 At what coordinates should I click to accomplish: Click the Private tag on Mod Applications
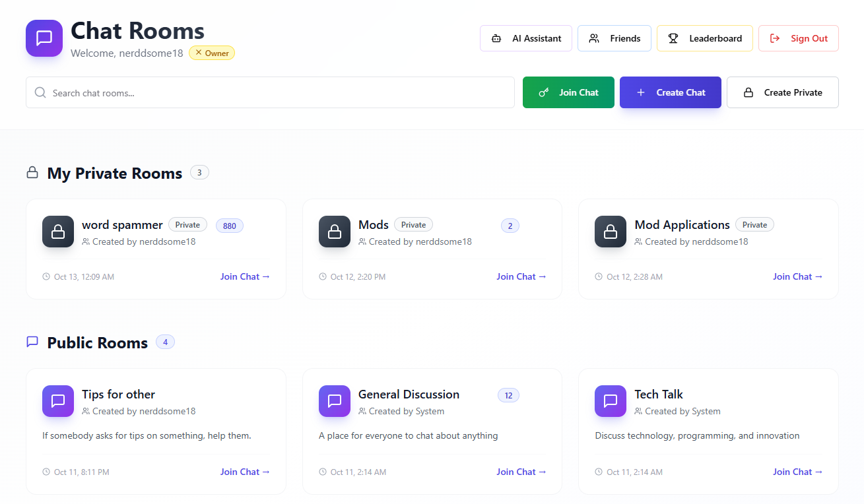[x=754, y=225]
